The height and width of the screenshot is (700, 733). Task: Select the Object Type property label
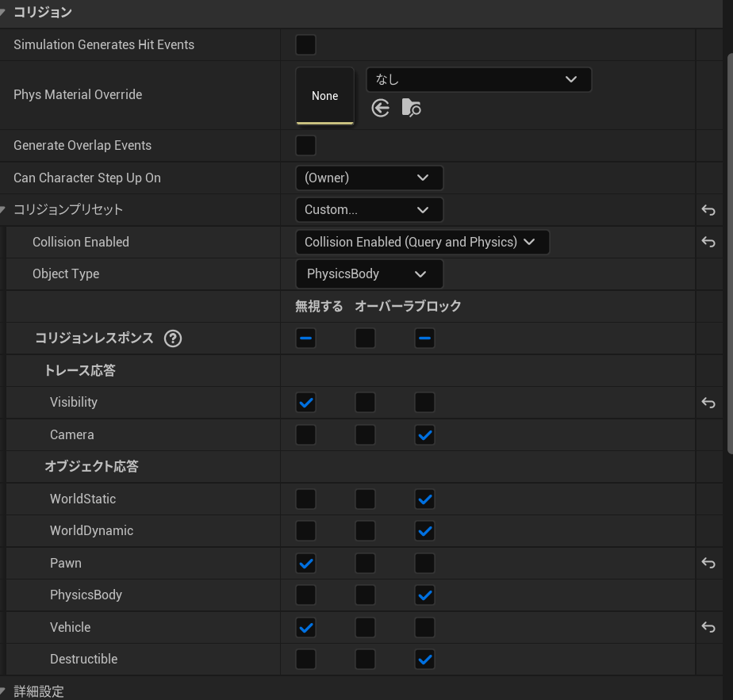66,273
